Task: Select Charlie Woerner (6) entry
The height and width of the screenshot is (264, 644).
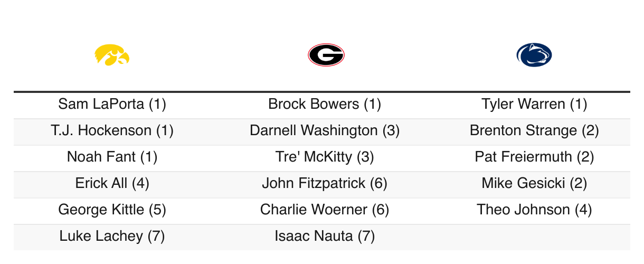Action: [325, 210]
